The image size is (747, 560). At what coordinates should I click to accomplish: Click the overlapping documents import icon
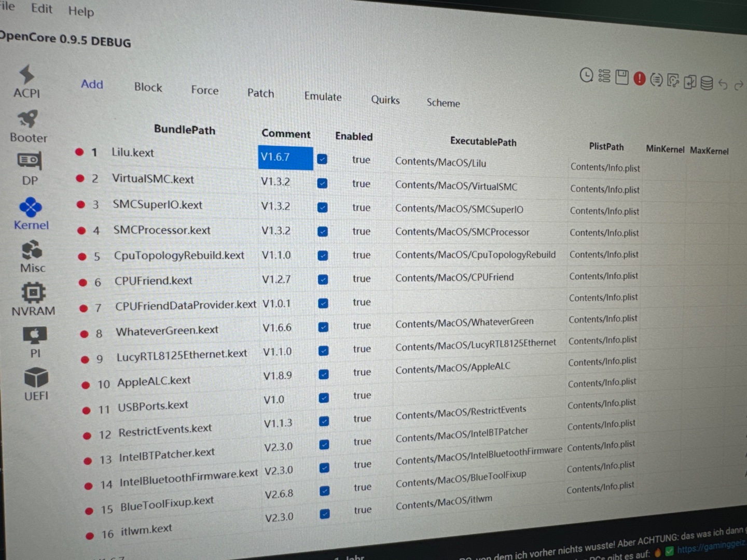(x=689, y=81)
